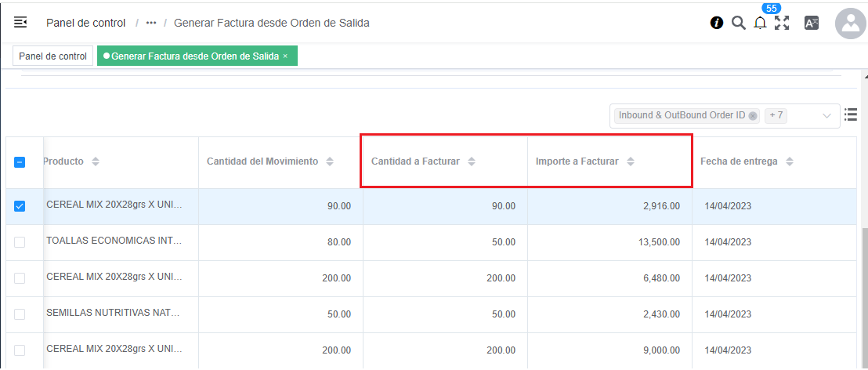Image resolution: width=868 pixels, height=370 pixels.
Task: Uncheck the first CEREAL MIX row checkbox
Action: coord(20,206)
